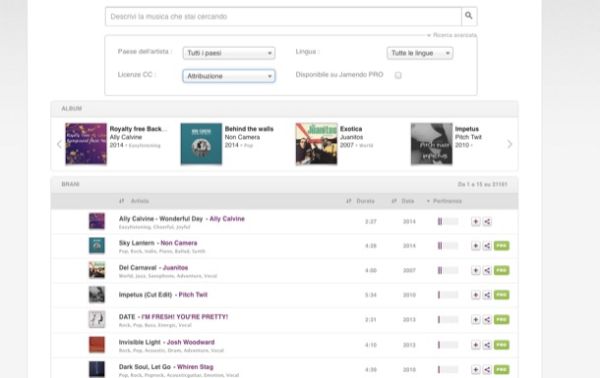
Task: Open the Licenze CC dropdown
Action: point(229,76)
